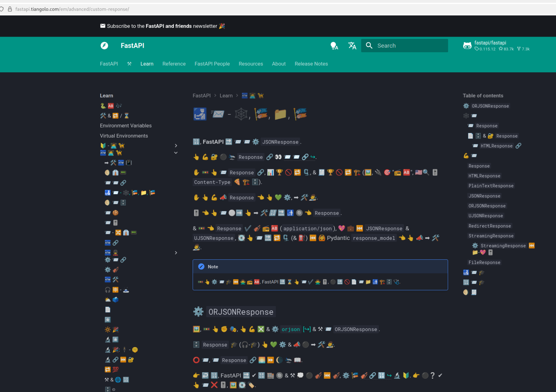
Task: Expand the beginner tutorial sidebar section chevron
Action: (x=176, y=146)
